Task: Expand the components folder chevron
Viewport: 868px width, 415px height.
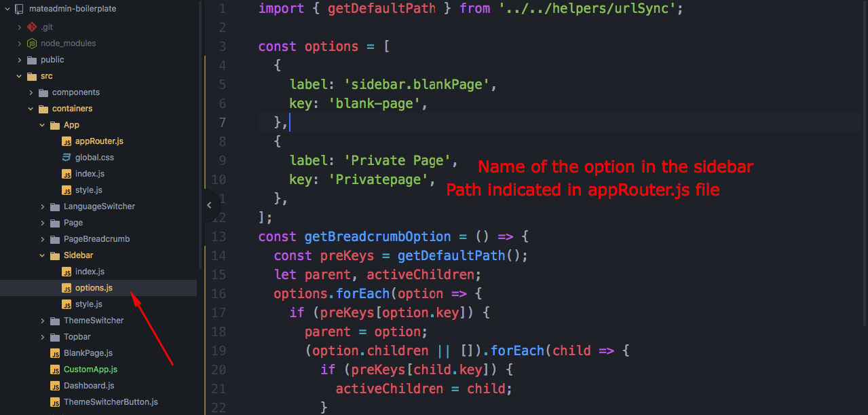Action: pos(31,92)
